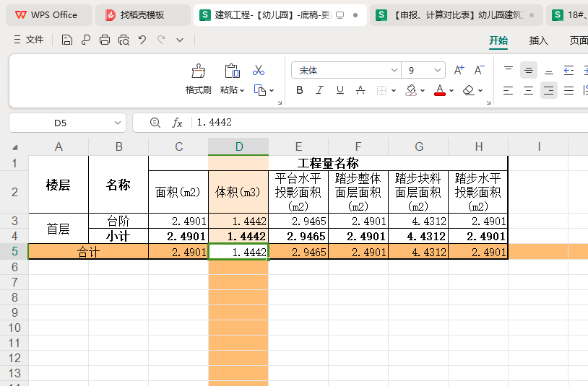Click the fx insert function icon
Image resolution: width=588 pixels, height=386 pixels.
click(x=177, y=123)
